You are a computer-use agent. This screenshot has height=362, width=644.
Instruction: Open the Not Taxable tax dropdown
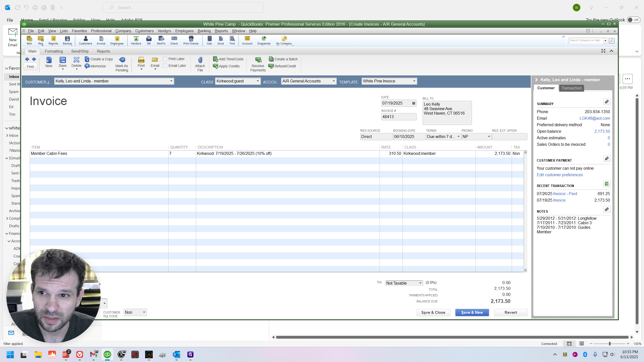pos(420,283)
